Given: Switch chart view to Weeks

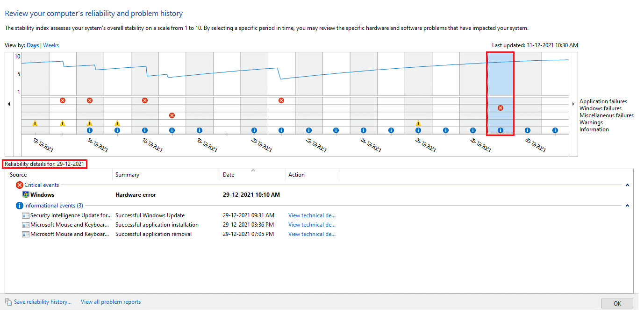Looking at the screenshot, I should pyautogui.click(x=51, y=45).
